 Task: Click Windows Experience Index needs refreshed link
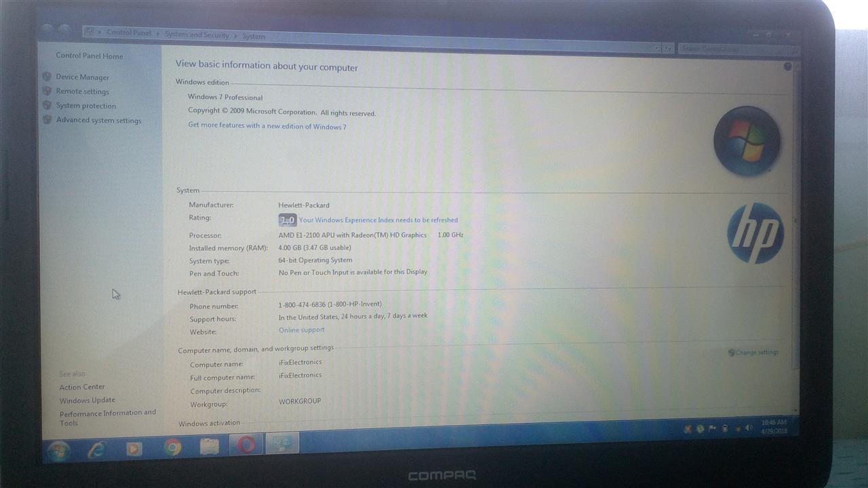coord(378,220)
